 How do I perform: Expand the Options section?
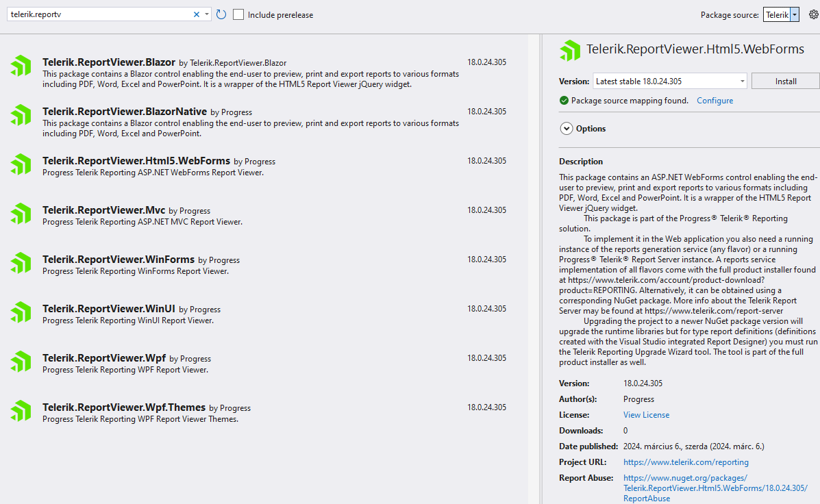pos(567,129)
